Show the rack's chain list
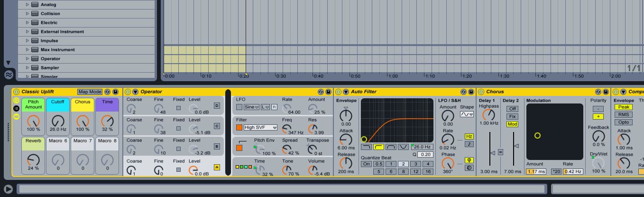 click(16, 108)
